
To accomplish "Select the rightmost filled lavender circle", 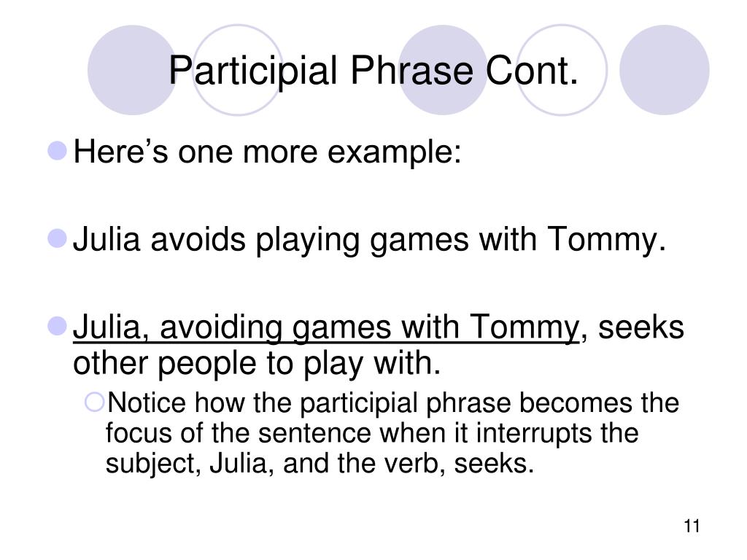I will pos(664,70).
